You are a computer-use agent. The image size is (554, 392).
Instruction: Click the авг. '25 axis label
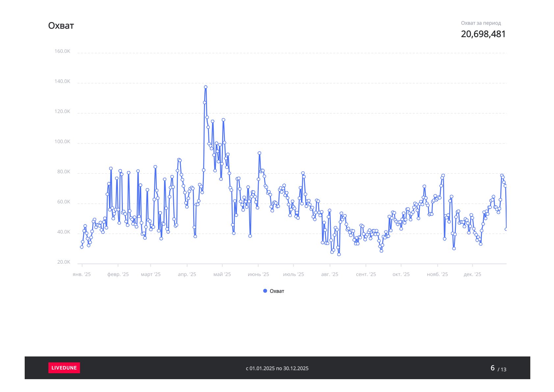tap(330, 274)
